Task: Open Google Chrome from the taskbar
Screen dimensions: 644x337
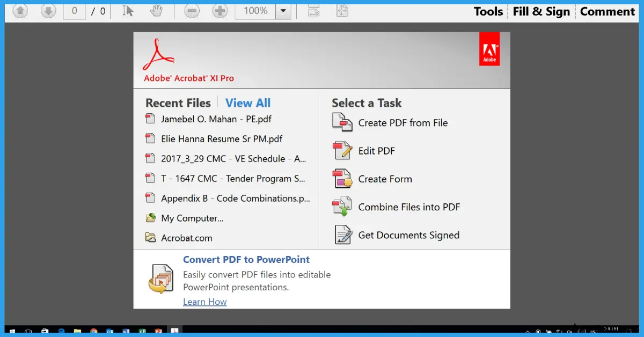Action: 93,331
